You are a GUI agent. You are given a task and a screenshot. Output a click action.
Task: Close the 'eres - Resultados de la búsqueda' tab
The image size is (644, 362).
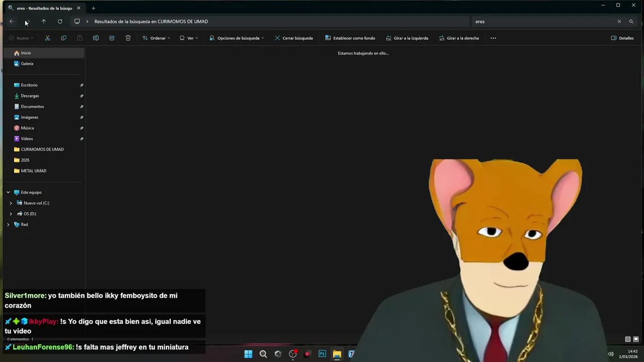(x=78, y=8)
